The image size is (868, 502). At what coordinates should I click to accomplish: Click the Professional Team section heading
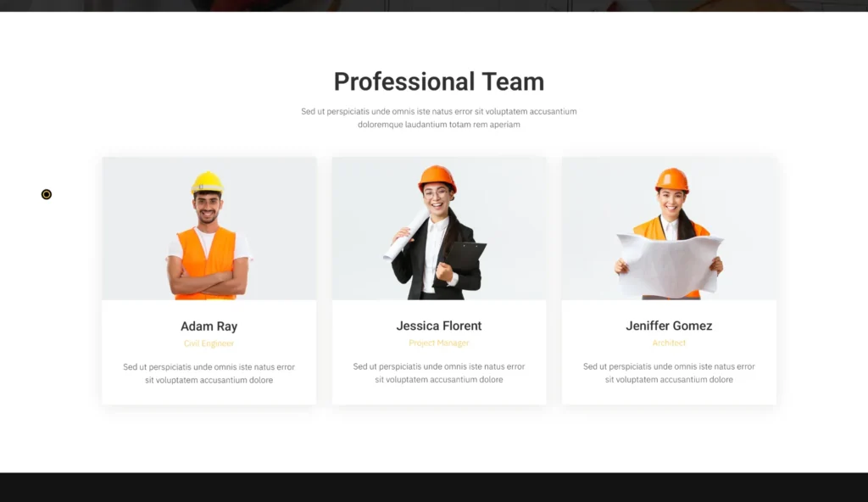coord(438,81)
